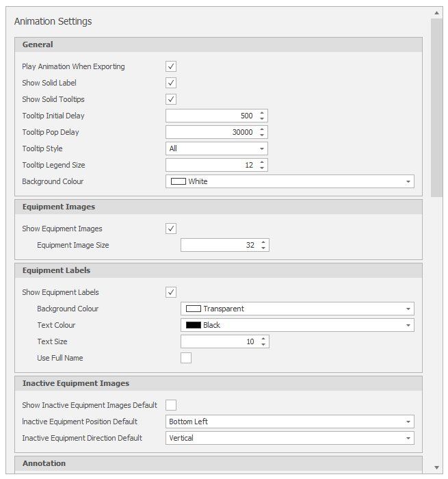This screenshot has width=448, height=479.
Task: Click the Transparent background colour swatch
Action: (x=194, y=309)
